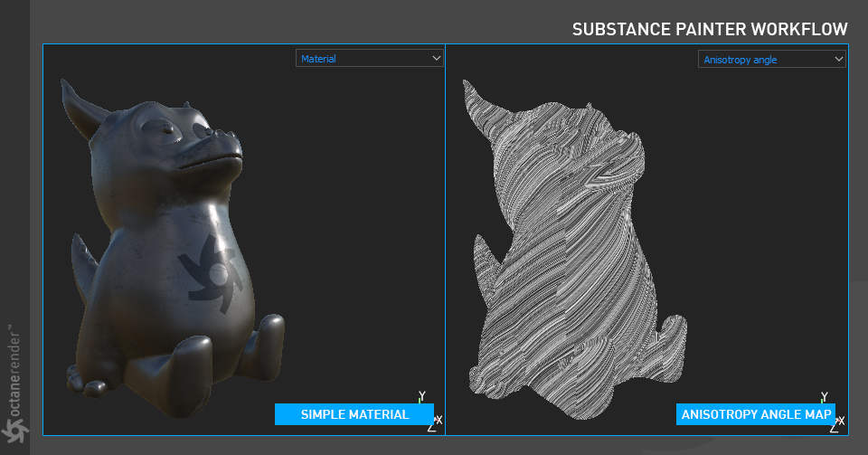Click the Y axis on right gizmo
This screenshot has width=868, height=455.
(x=825, y=397)
